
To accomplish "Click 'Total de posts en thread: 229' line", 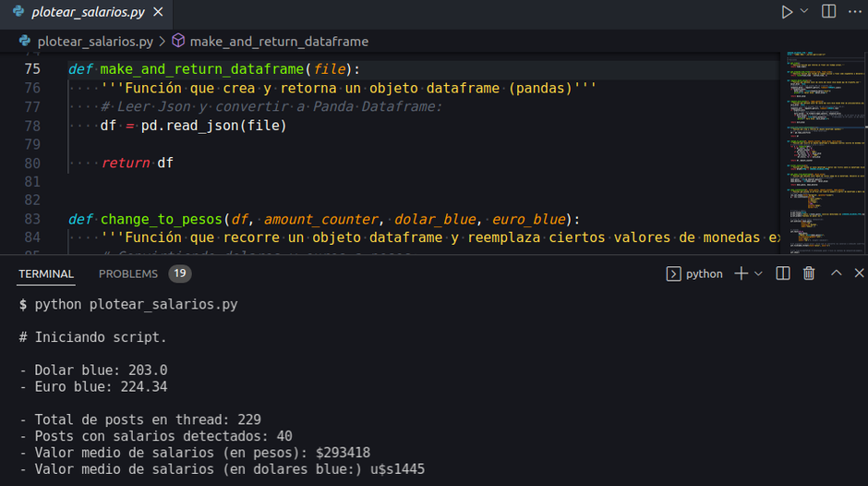I will coord(140,419).
